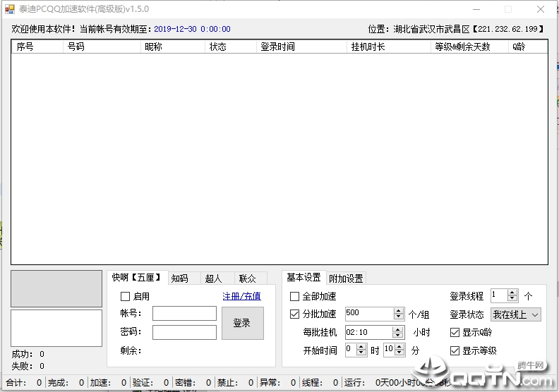This screenshot has height=392, width=559.
Task: Sort by Q龄 column header
Action: pyautogui.click(x=528, y=47)
